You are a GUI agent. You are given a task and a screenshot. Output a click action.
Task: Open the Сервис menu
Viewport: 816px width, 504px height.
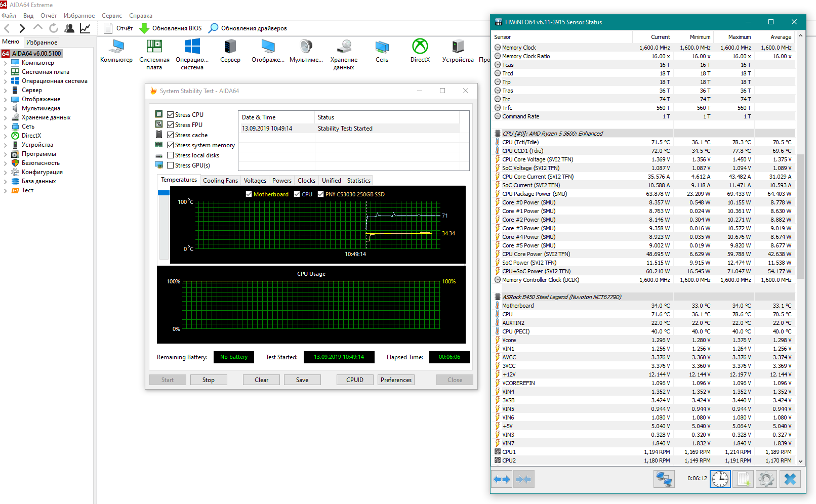click(112, 16)
